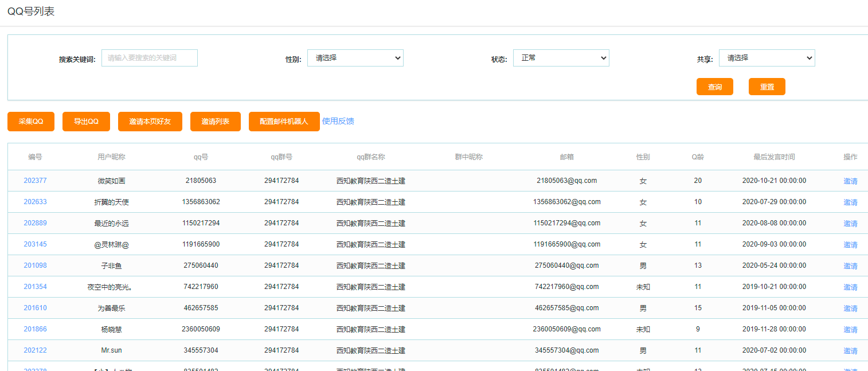Image resolution: width=868 pixels, height=371 pixels.
Task: Open the 共享 share dropdown
Action: point(767,57)
